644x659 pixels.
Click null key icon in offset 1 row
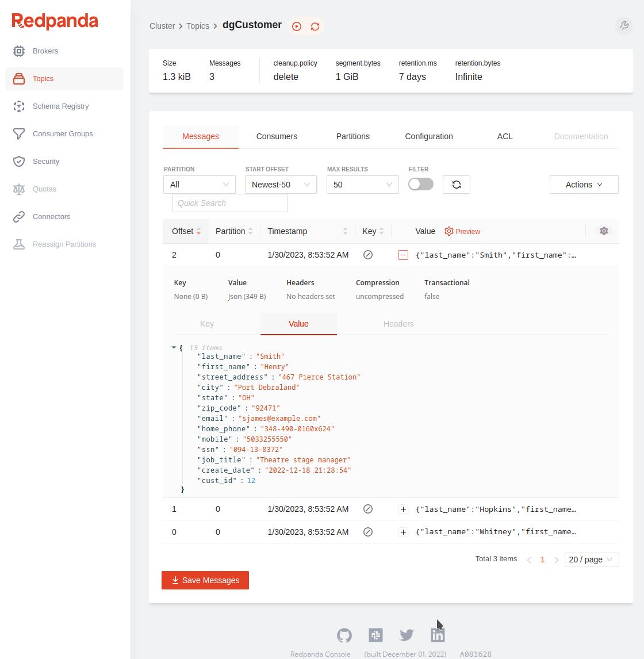(368, 509)
